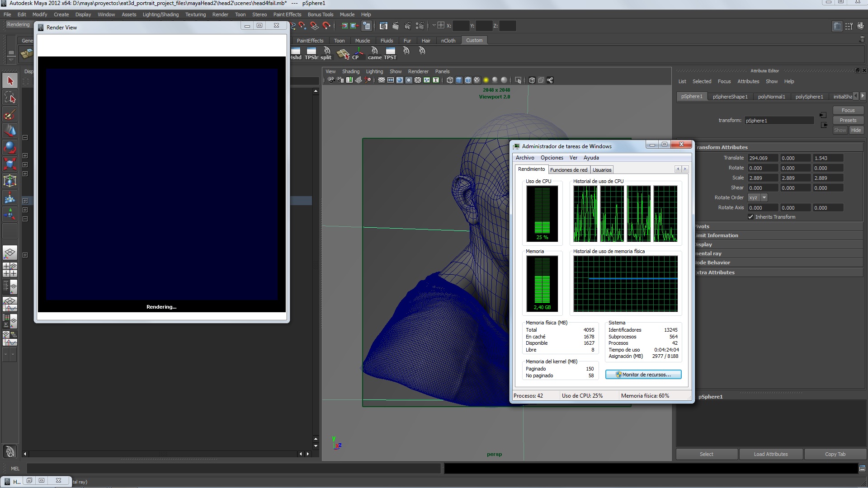Image resolution: width=868 pixels, height=488 pixels.
Task: Activate the Rotate tool sphere icon
Action: (10, 147)
